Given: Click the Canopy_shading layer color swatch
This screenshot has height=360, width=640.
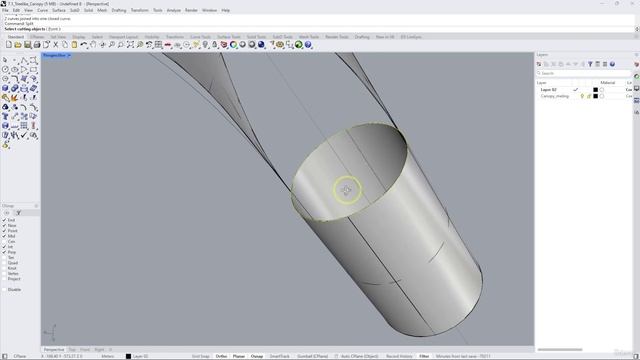Looking at the screenshot, I should (596, 96).
